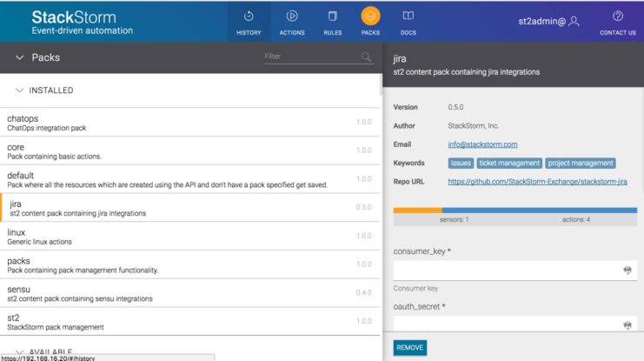Select the jira pack row

coord(189,208)
